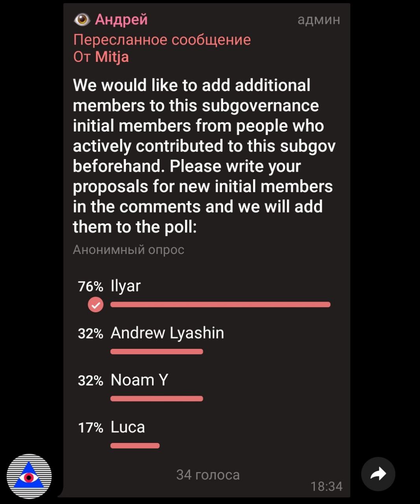
Task: Tap the forward arrow share button
Action: click(378, 474)
